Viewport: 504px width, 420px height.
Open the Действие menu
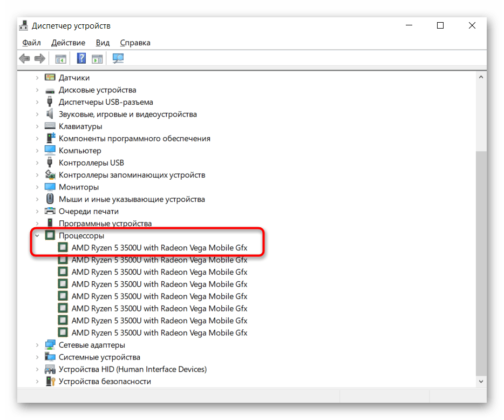click(68, 43)
